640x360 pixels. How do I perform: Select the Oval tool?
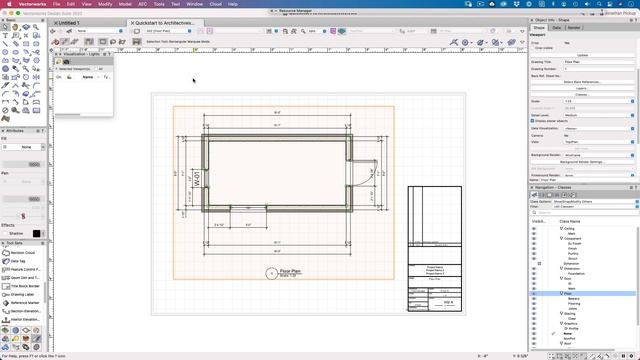(x=16, y=52)
